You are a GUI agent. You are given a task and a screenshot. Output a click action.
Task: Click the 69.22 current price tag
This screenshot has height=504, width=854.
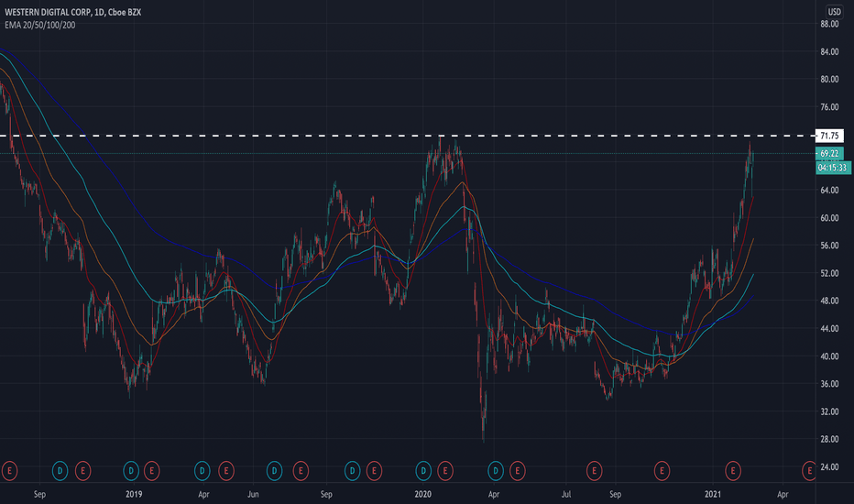click(829, 154)
